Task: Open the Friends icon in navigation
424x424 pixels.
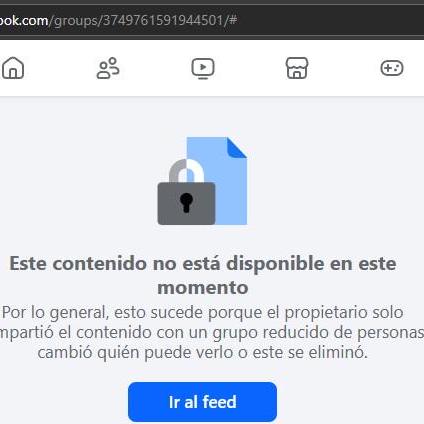Action: [108, 68]
